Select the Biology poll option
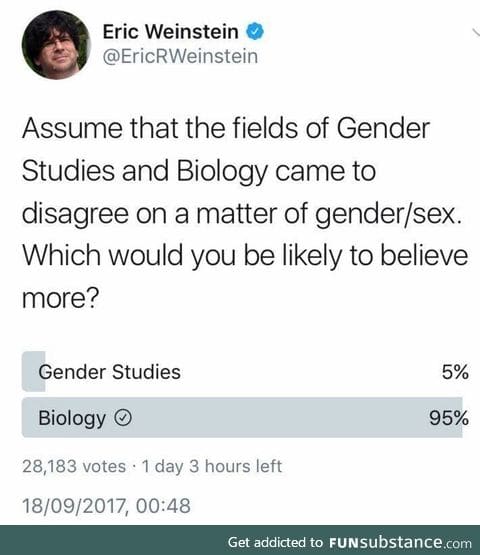This screenshot has height=555, width=480. 245,418
